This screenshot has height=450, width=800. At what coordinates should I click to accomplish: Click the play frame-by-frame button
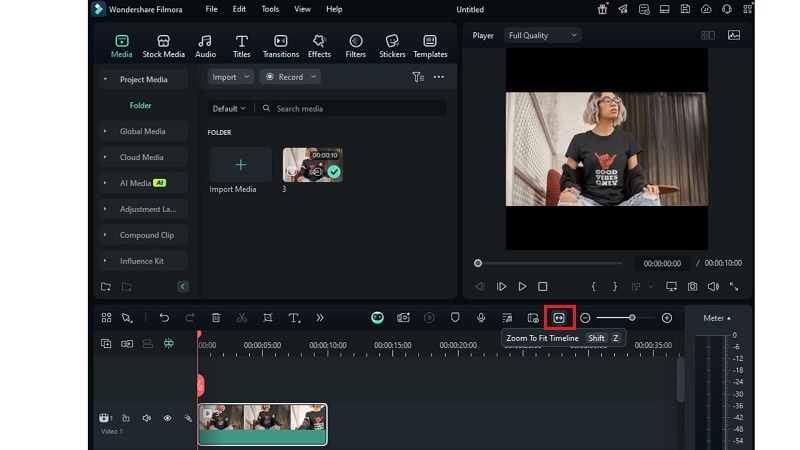[x=502, y=287]
